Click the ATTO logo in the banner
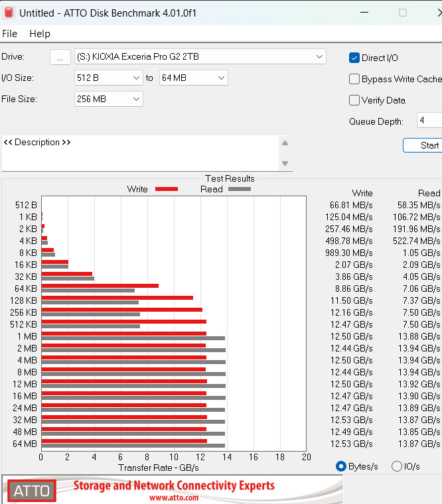Screen dimensions: 442x504 pos(32,491)
